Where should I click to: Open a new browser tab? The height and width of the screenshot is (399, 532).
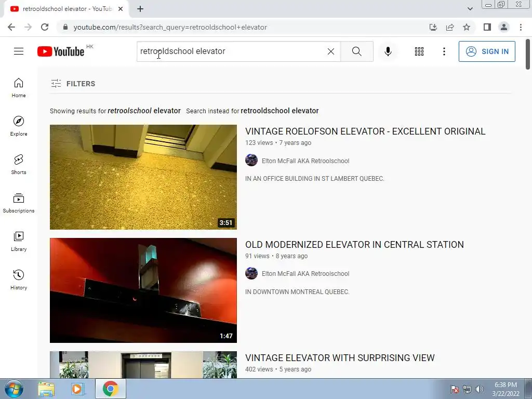click(140, 9)
